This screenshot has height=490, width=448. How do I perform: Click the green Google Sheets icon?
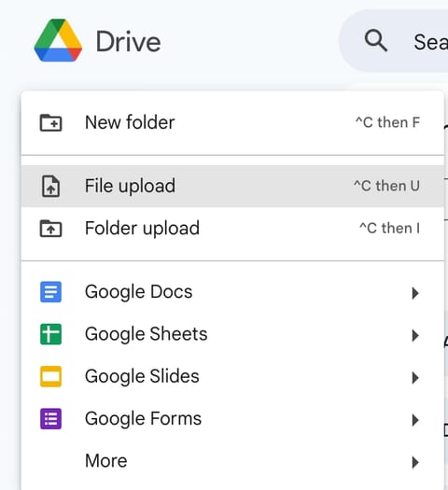click(x=51, y=334)
